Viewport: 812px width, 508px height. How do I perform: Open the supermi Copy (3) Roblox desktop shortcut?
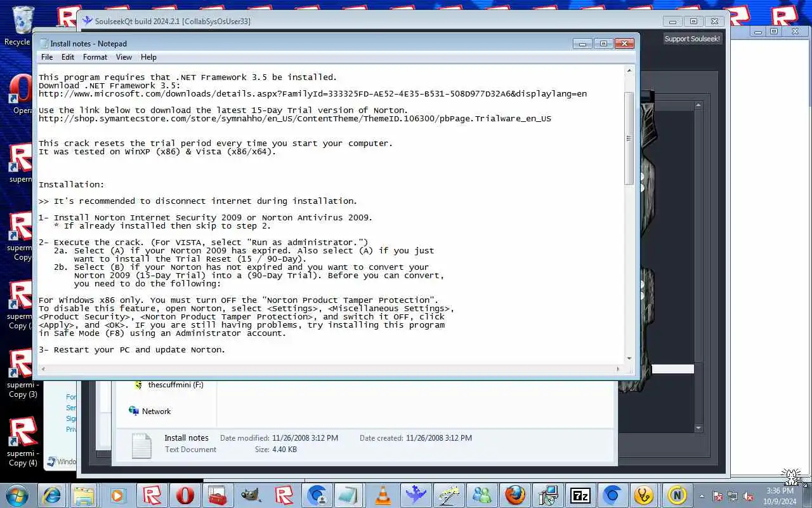click(22, 373)
